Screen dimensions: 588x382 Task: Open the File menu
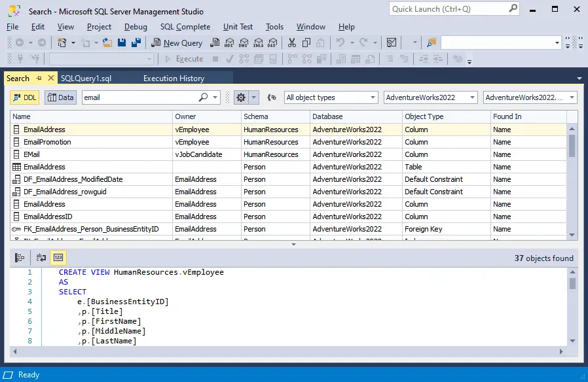tap(12, 27)
